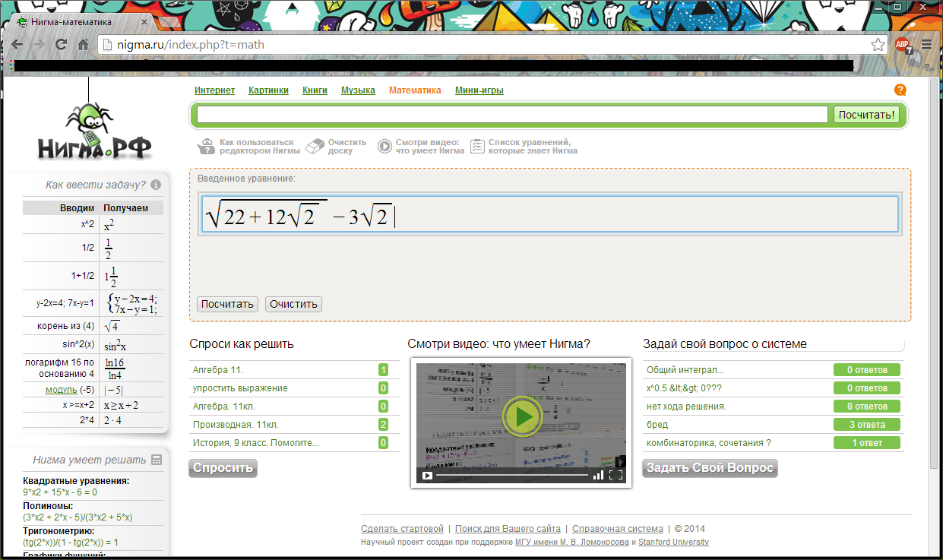
Task: Click the trigonometry example with tg(2*x)
Action: point(71,543)
